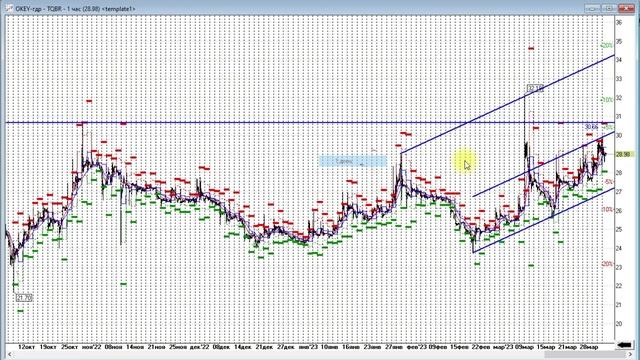Image resolution: width=640 pixels, height=360 pixels.
Task: Click the +10% level label
Action: 607,100
